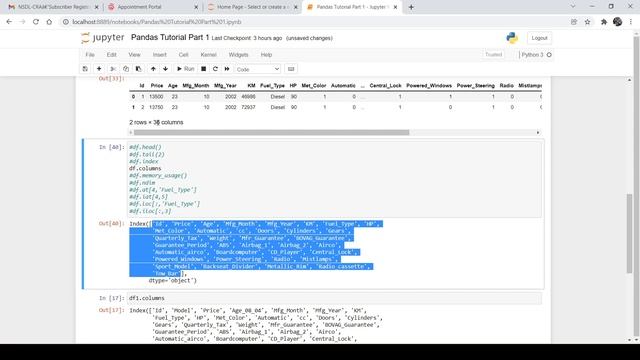
Task: Open browser profile avatar
Action: tap(618, 22)
